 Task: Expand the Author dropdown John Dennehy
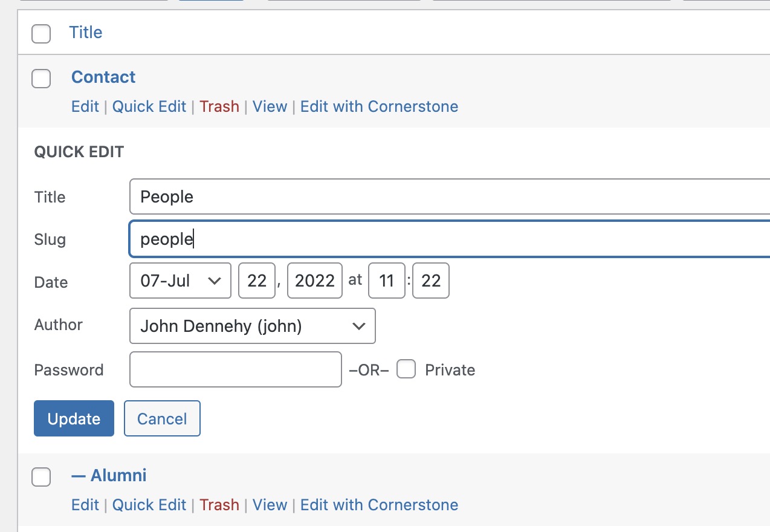pyautogui.click(x=252, y=326)
